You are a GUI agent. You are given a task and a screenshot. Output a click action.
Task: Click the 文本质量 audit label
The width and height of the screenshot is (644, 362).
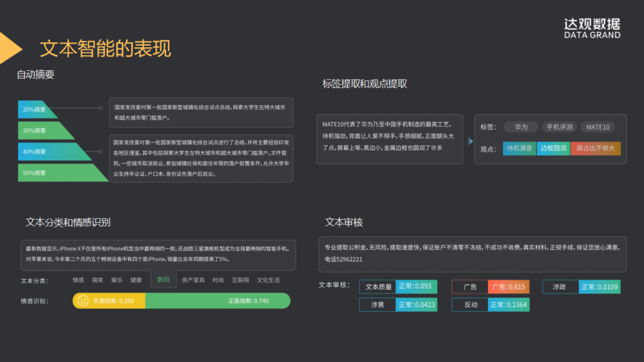(x=378, y=287)
